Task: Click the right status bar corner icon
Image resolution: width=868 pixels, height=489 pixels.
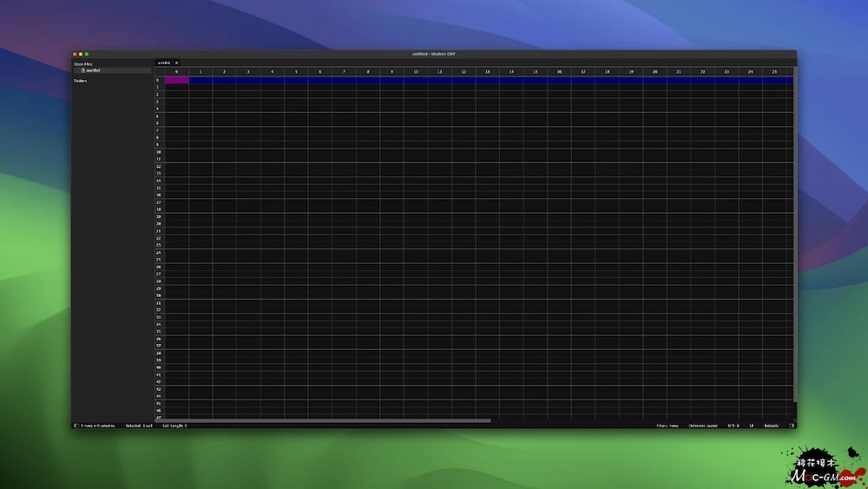Action: [x=792, y=426]
